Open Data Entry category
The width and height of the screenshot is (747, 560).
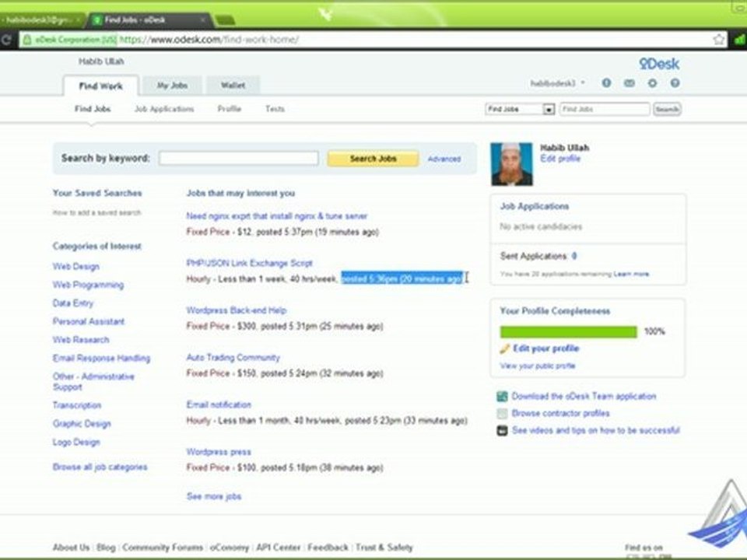click(x=73, y=303)
